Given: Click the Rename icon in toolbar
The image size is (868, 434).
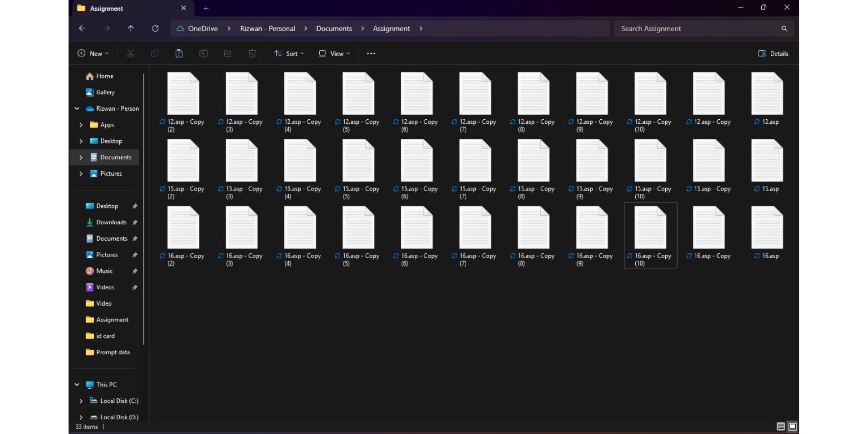Looking at the screenshot, I should (203, 54).
